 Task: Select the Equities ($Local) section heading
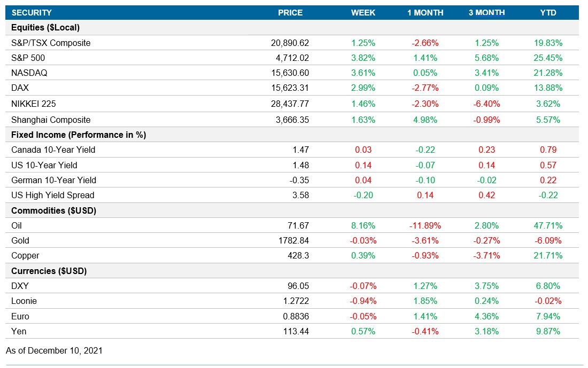point(45,27)
